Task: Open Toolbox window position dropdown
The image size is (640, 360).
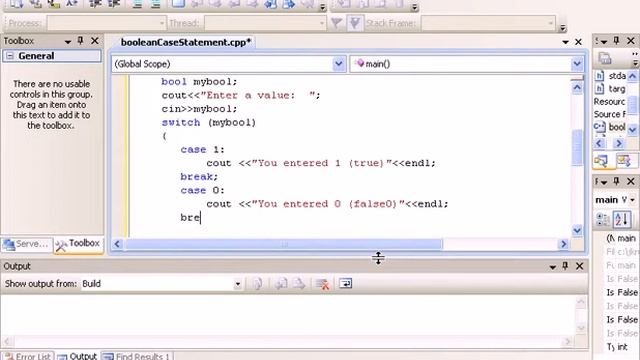Action: pyautogui.click(x=68, y=41)
